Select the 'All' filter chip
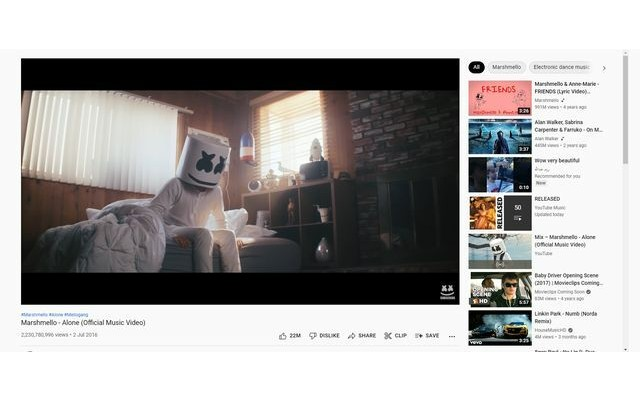This screenshot has width=640, height=400. coord(477,67)
